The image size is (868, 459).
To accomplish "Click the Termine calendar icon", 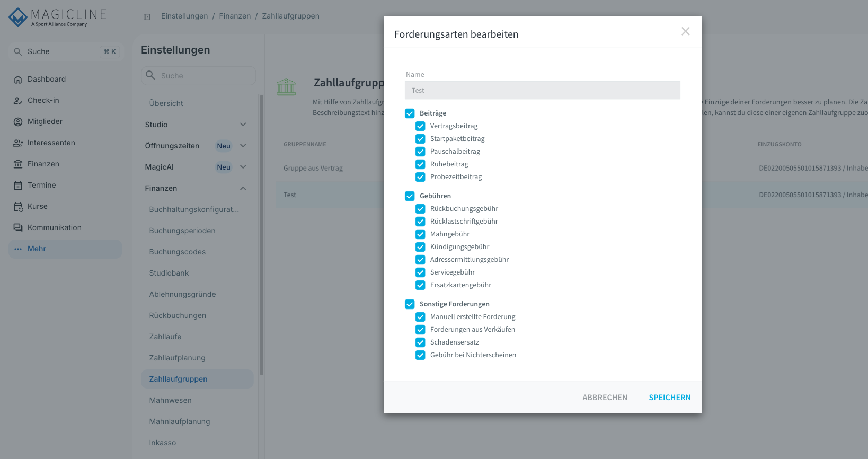I will coord(18,186).
